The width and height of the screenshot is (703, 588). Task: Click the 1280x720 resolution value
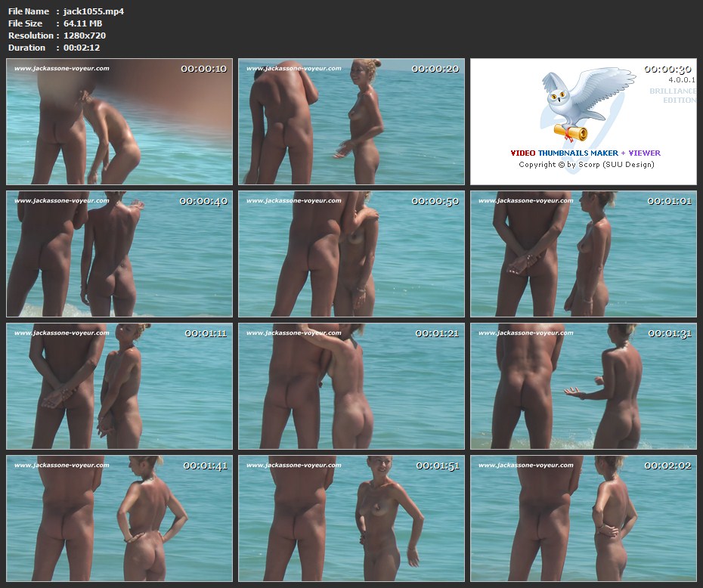[x=84, y=36]
